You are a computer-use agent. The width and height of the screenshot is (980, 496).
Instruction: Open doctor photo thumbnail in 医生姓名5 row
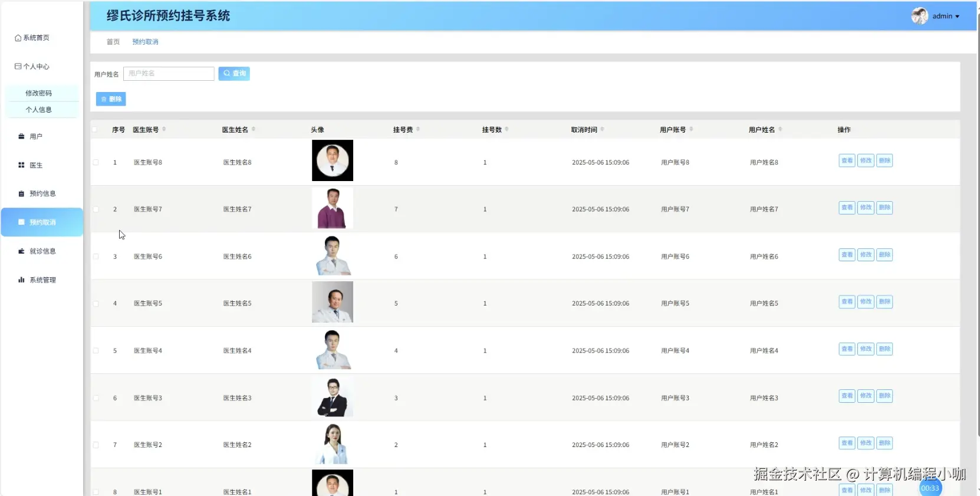pyautogui.click(x=333, y=302)
